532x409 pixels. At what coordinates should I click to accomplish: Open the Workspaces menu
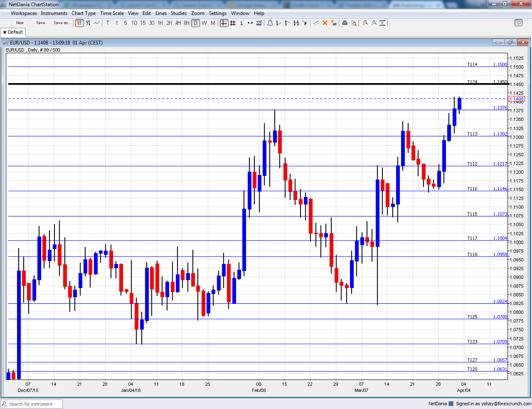[24, 13]
